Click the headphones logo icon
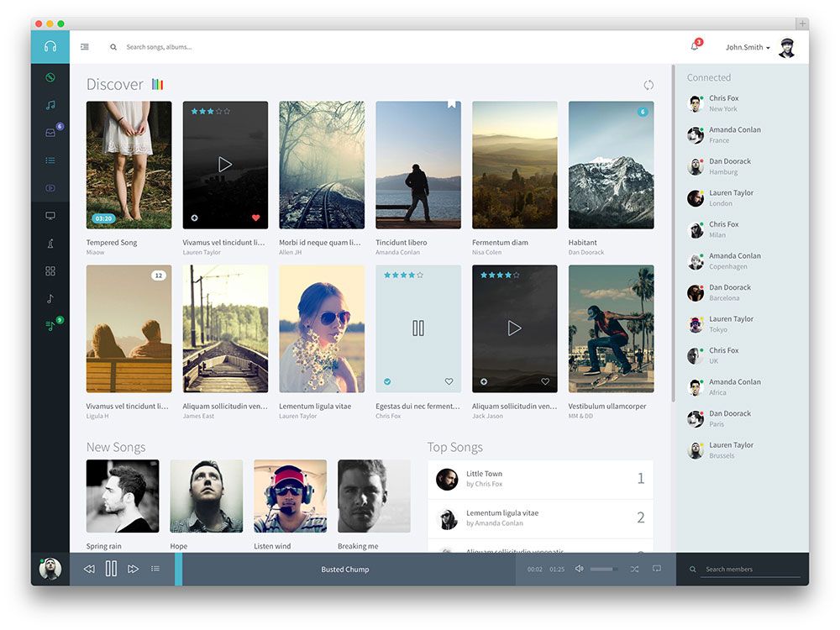 point(50,46)
